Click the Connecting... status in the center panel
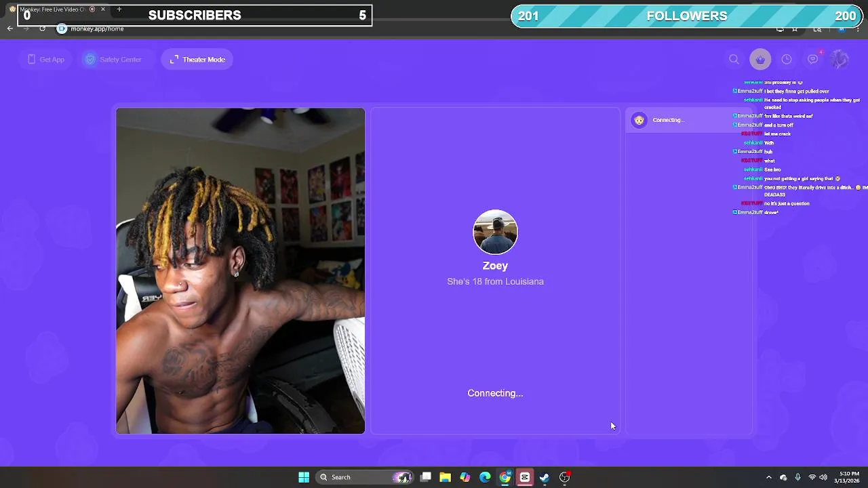868x488 pixels. (x=495, y=393)
